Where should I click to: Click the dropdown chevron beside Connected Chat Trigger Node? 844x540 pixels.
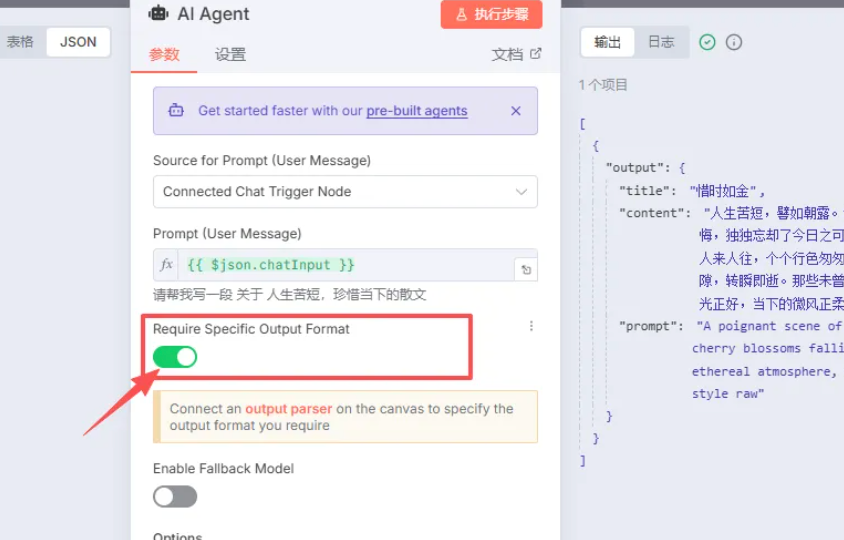pyautogui.click(x=521, y=192)
